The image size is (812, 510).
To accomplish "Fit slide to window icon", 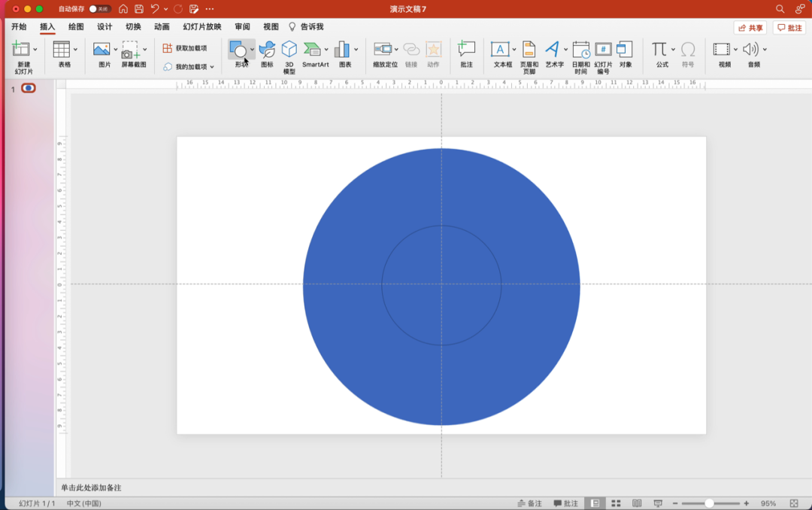I will [x=794, y=503].
